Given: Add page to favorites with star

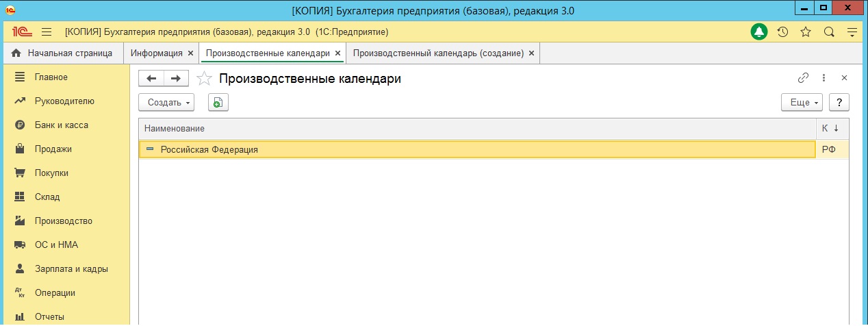Looking at the screenshot, I should [x=204, y=79].
